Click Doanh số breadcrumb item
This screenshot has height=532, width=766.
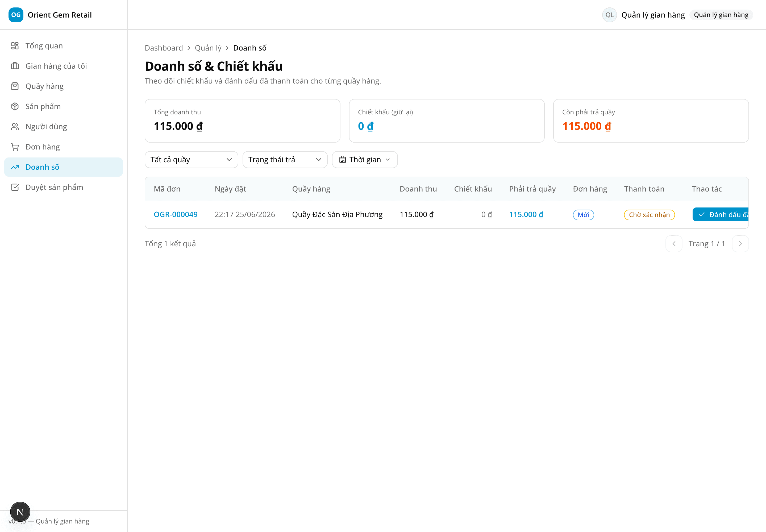tap(250, 48)
